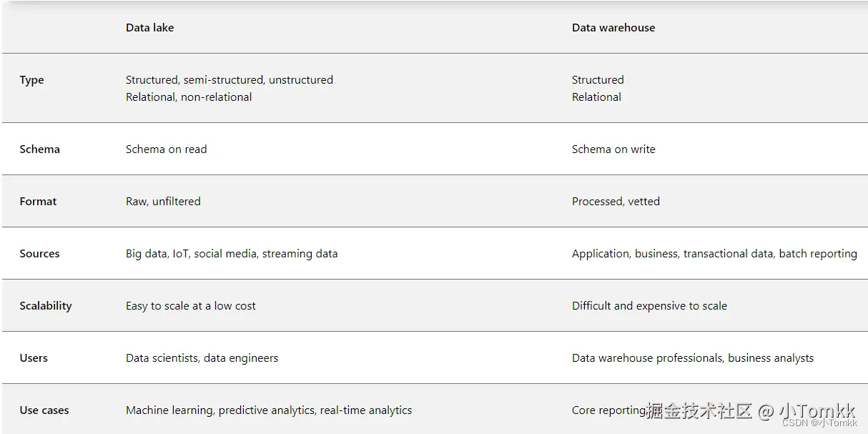
Task: Click "Machine learning, predictive analytics" cell
Action: [268, 410]
